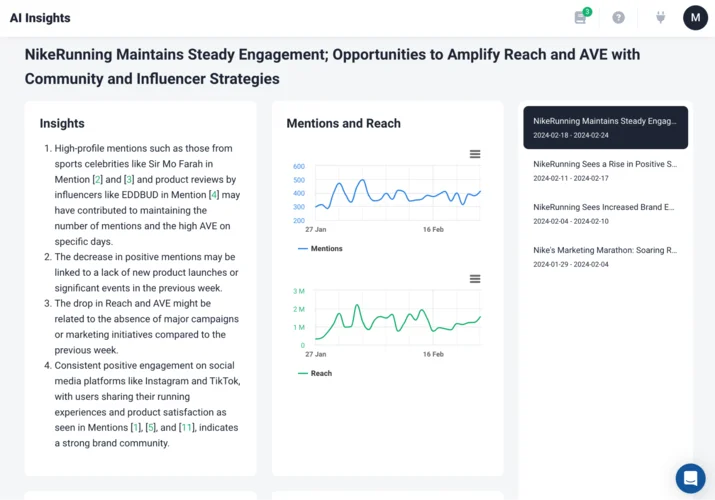Open mention reference link [5]
The height and width of the screenshot is (500, 715).
[151, 427]
